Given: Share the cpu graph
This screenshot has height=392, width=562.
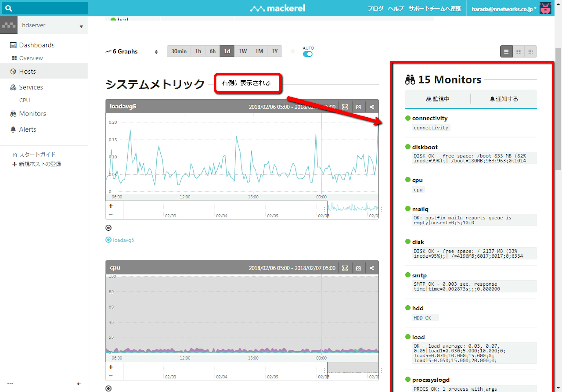Looking at the screenshot, I should click(x=372, y=268).
